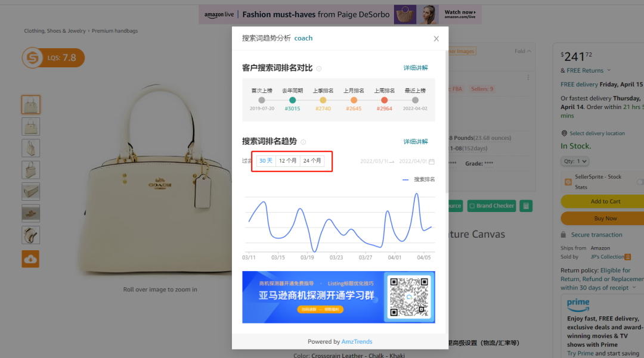
Task: Select the fourth handbag thumbnail
Action: click(31, 170)
